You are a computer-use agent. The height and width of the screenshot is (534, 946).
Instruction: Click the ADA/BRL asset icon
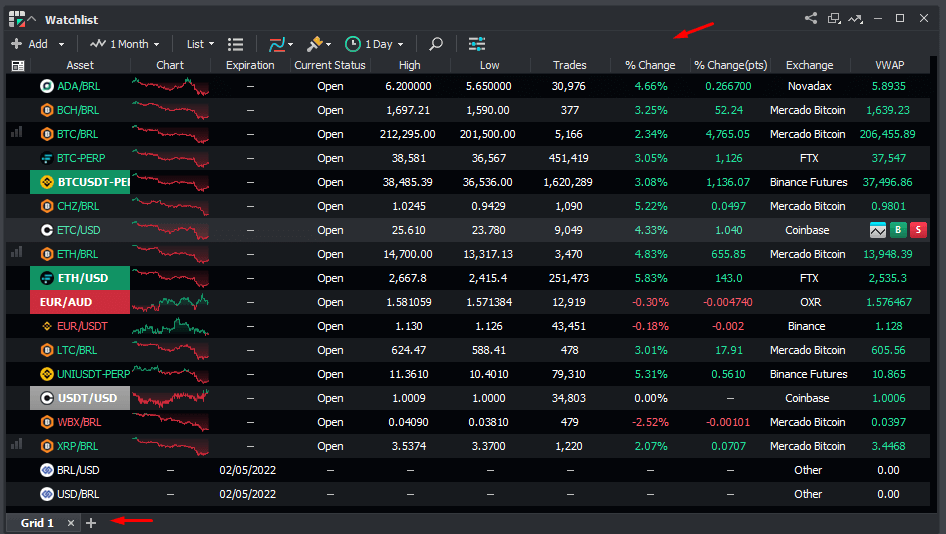pyautogui.click(x=46, y=86)
